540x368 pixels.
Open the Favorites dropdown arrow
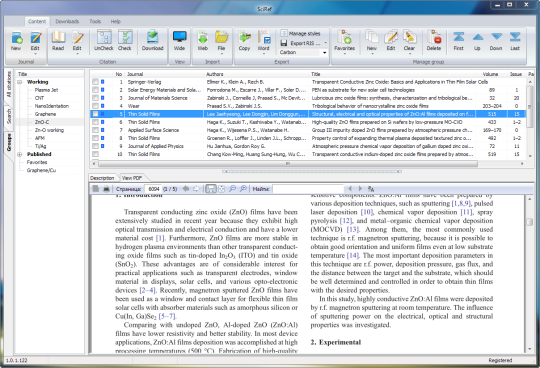coord(344,54)
